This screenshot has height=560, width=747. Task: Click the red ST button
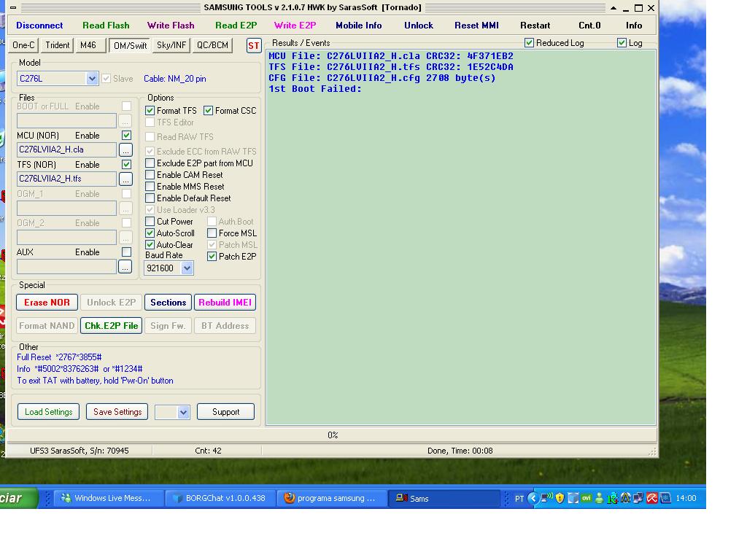point(254,46)
